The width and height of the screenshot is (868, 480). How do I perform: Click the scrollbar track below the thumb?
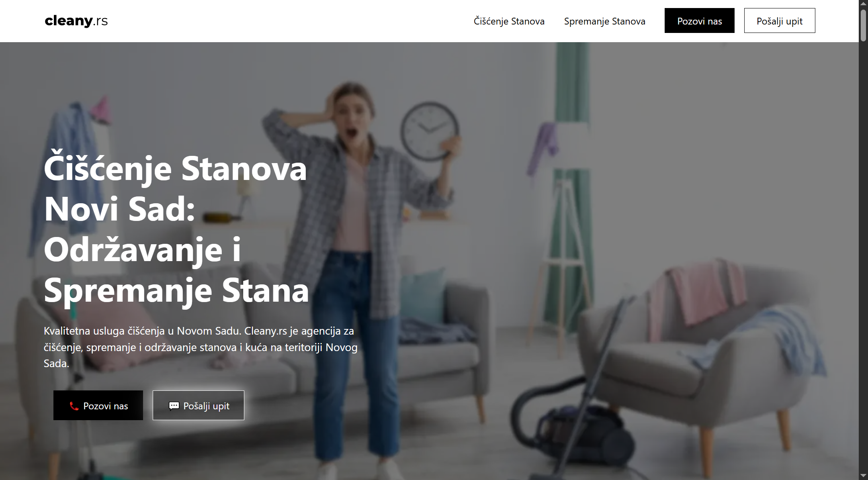pos(863,257)
